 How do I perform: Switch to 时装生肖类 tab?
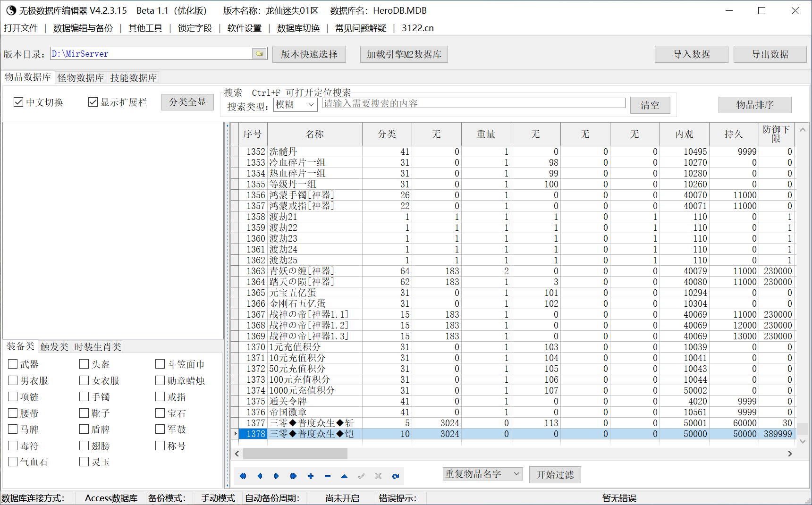[x=98, y=347]
